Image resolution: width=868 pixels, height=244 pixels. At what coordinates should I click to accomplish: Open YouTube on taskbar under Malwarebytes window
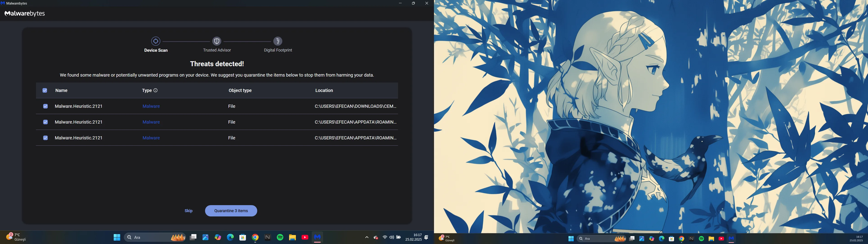coord(305,238)
